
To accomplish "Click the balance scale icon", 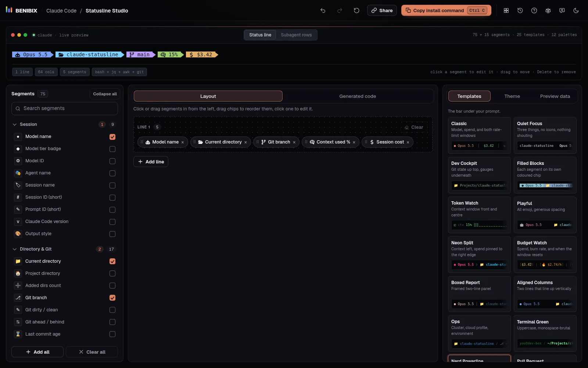I will coord(548,11).
